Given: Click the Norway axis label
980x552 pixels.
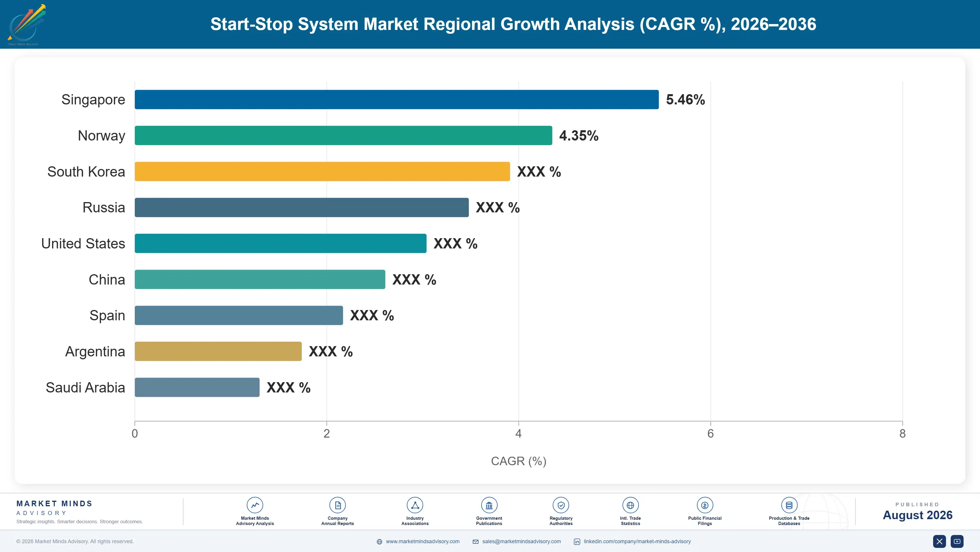Looking at the screenshot, I should pos(102,136).
